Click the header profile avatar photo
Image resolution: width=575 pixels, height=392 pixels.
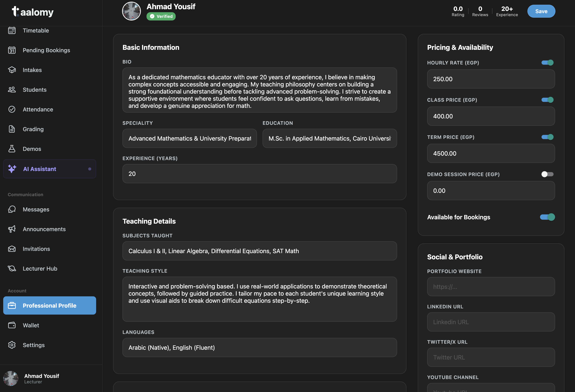click(131, 11)
